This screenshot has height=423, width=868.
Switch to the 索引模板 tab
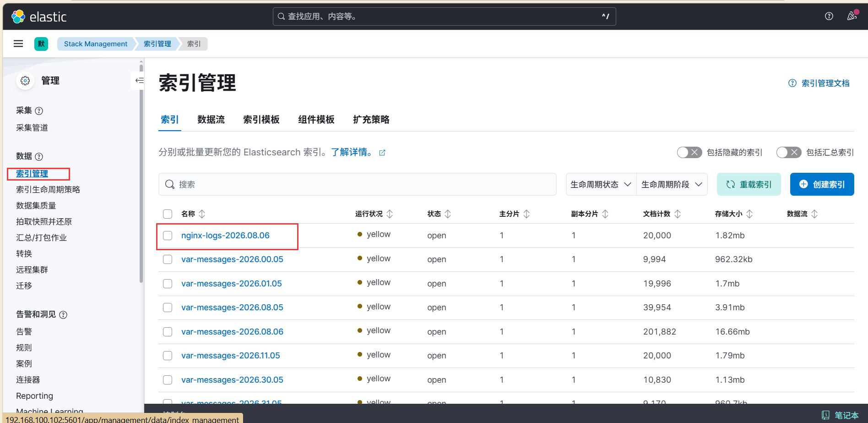[x=261, y=120]
